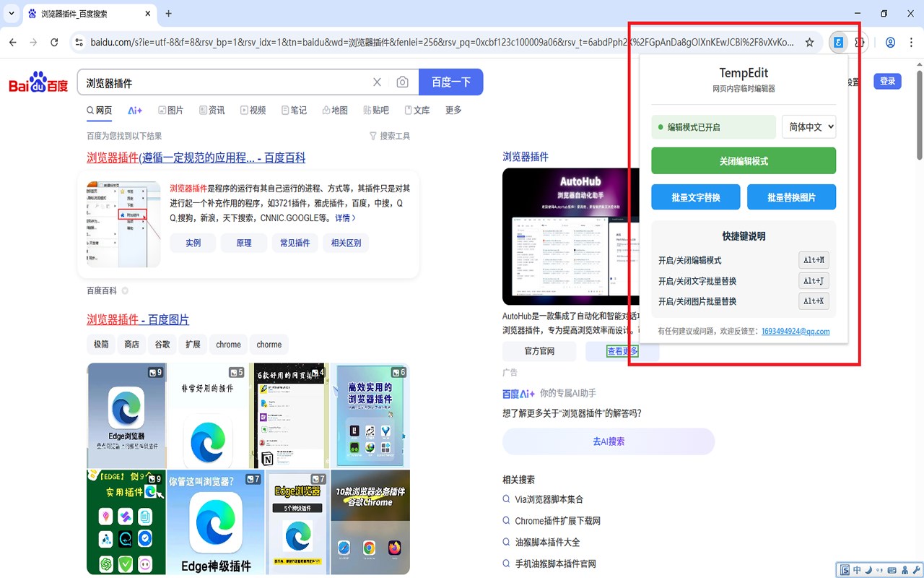Toggle the Chinese punctuation mode icon

tap(880, 570)
